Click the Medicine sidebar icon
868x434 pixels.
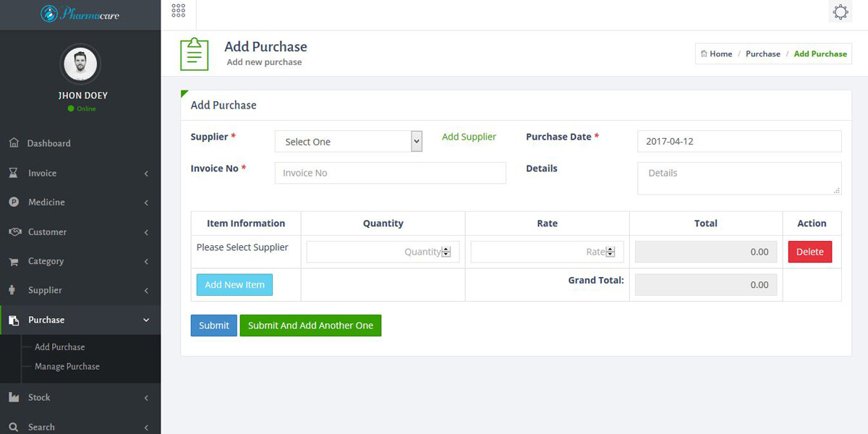[x=14, y=203]
